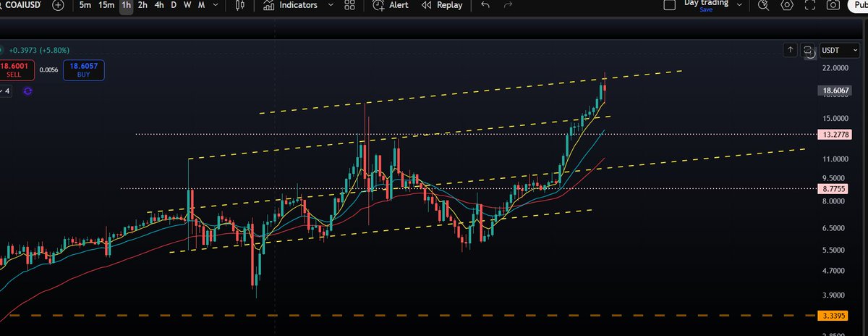Image resolution: width=868 pixels, height=336 pixels.
Task: Click the 18.6067 current price label
Action: click(x=835, y=91)
